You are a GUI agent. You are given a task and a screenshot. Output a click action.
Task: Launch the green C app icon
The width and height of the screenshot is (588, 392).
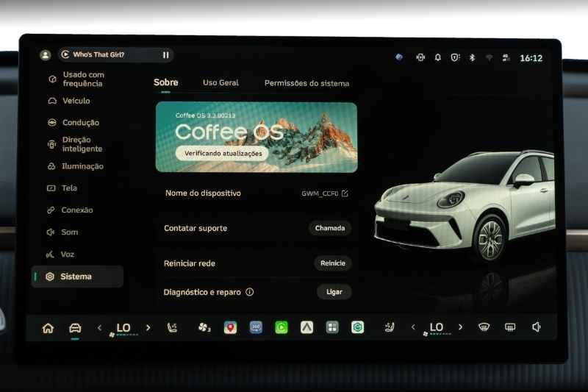(x=358, y=327)
